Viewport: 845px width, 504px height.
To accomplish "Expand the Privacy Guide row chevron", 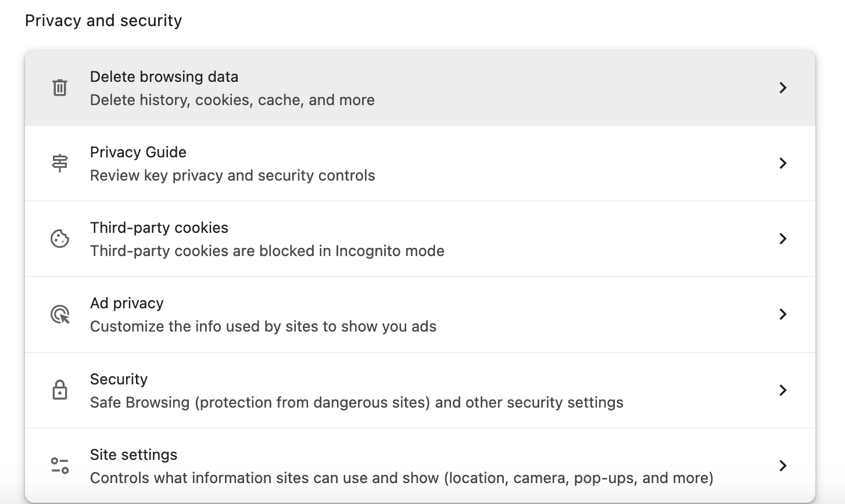I will [783, 163].
